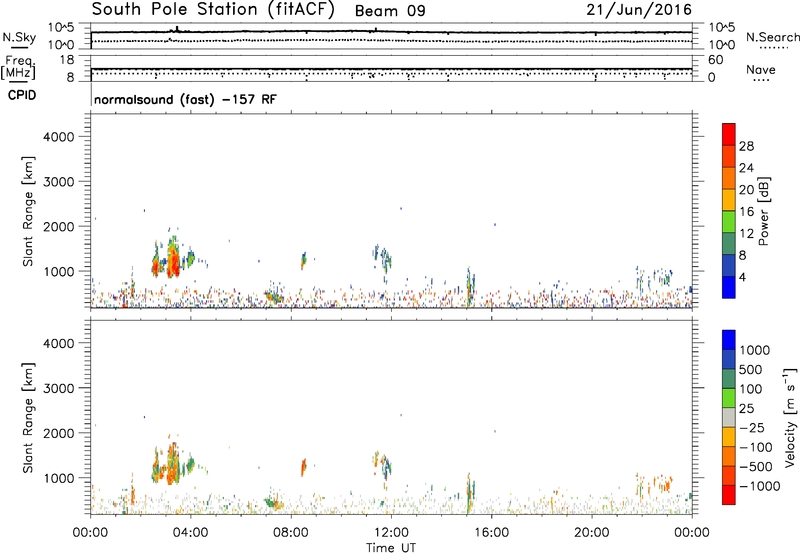Click the strong red echo near 03:30 in power panel
The image size is (800, 554).
174,261
